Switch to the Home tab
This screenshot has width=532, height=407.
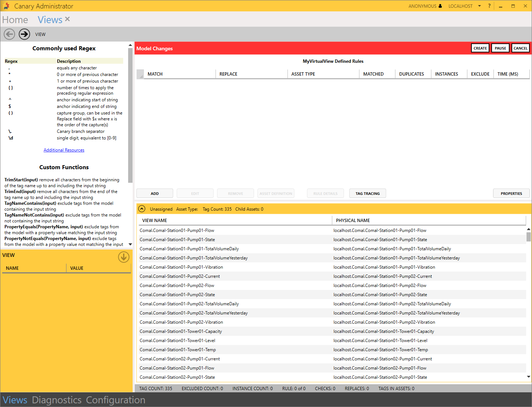point(15,20)
